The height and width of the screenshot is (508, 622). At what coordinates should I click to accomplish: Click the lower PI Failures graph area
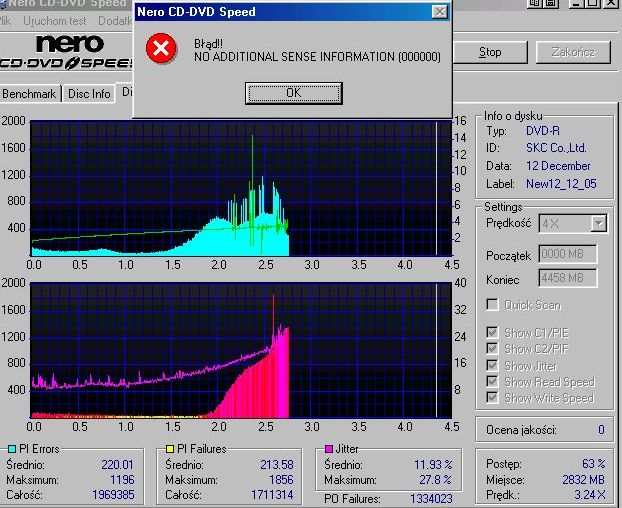tap(241, 351)
